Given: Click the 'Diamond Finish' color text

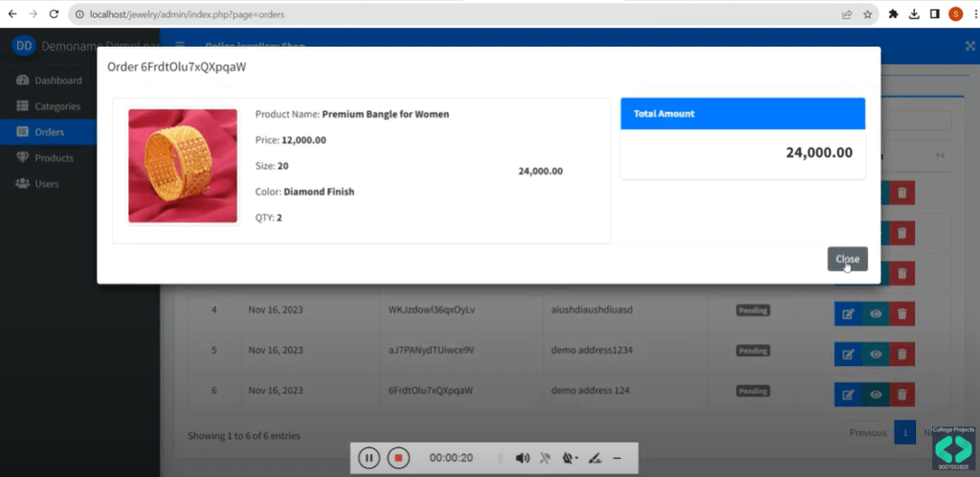Looking at the screenshot, I should [x=319, y=192].
